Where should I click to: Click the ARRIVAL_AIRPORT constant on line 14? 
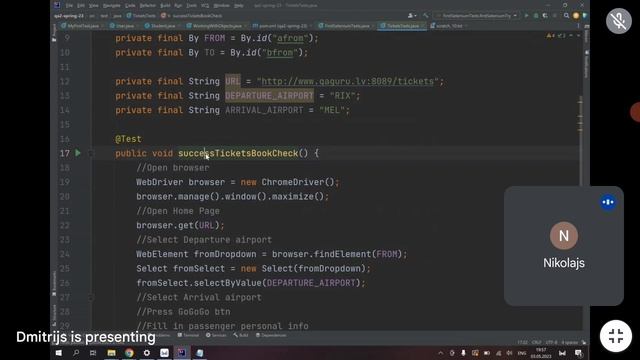[264, 110]
